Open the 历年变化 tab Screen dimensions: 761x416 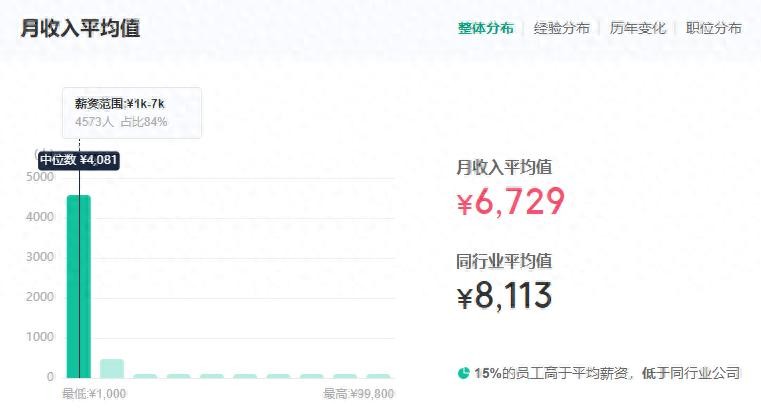click(637, 28)
